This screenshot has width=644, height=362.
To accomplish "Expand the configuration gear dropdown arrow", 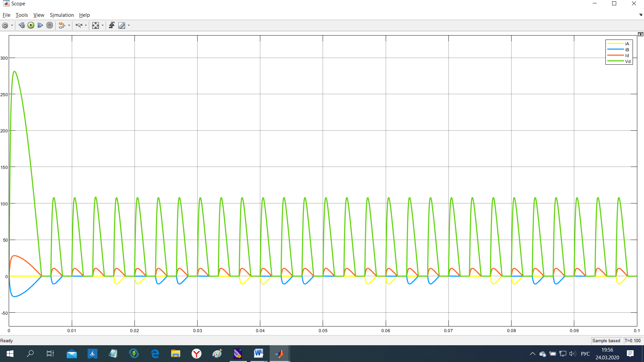I will coord(12,25).
